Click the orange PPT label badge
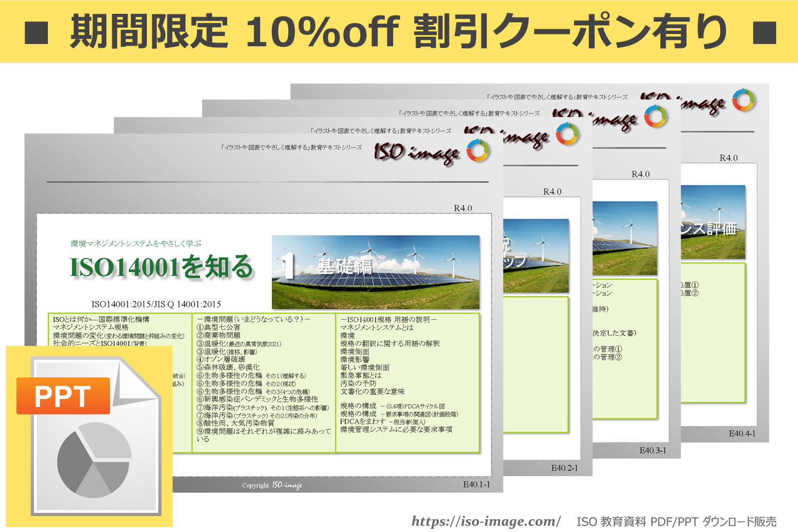Viewport: 798px width, 532px height. pos(63,396)
